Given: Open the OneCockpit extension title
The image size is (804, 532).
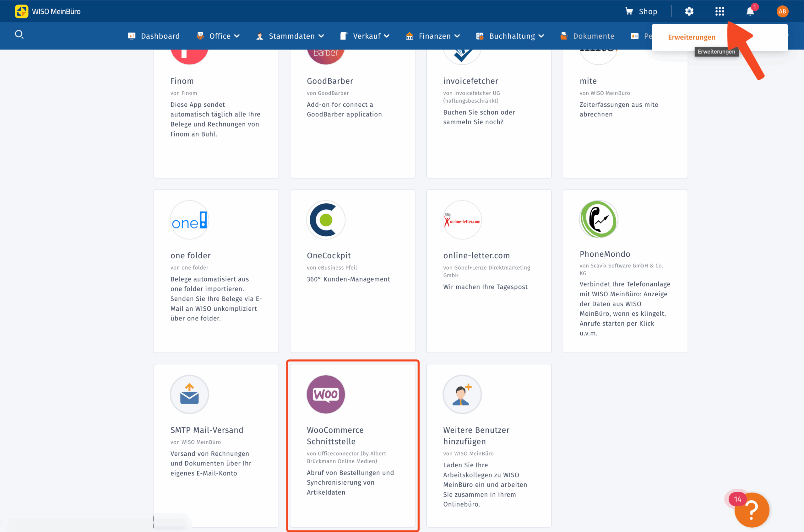Looking at the screenshot, I should (329, 255).
